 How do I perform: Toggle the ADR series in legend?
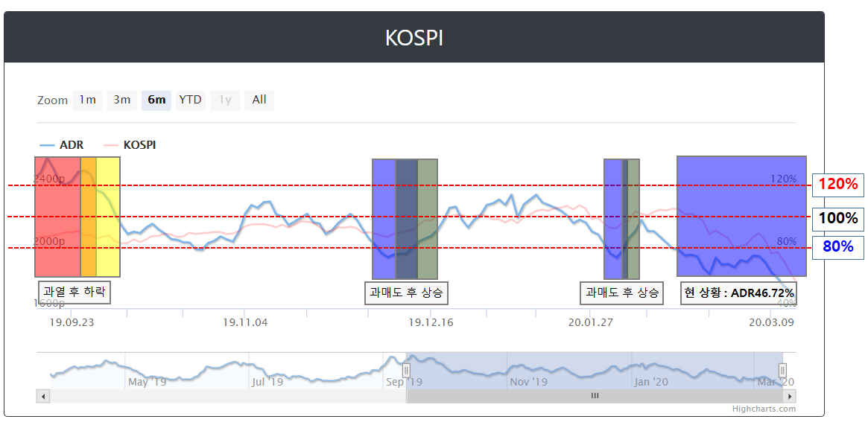click(62, 145)
